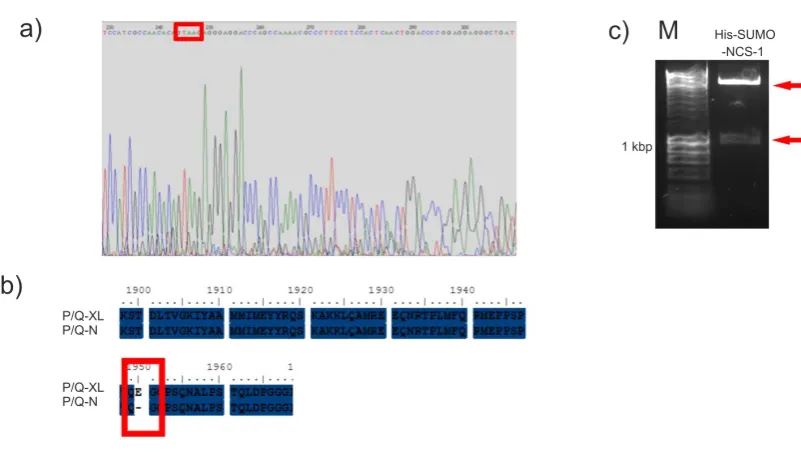Click the "TQLDPGGG" segment in the P/Q-XL row

pos(261,392)
